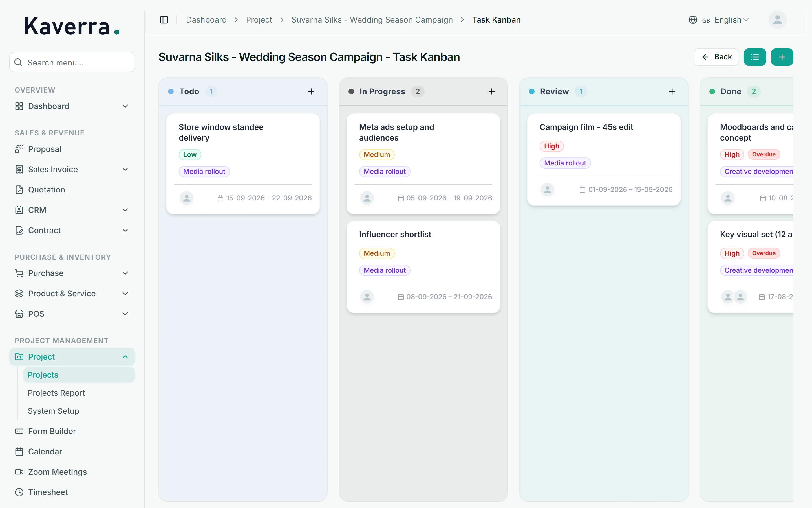Go to Dashboard breadcrumb
Image resolution: width=812 pixels, height=508 pixels.
point(206,20)
